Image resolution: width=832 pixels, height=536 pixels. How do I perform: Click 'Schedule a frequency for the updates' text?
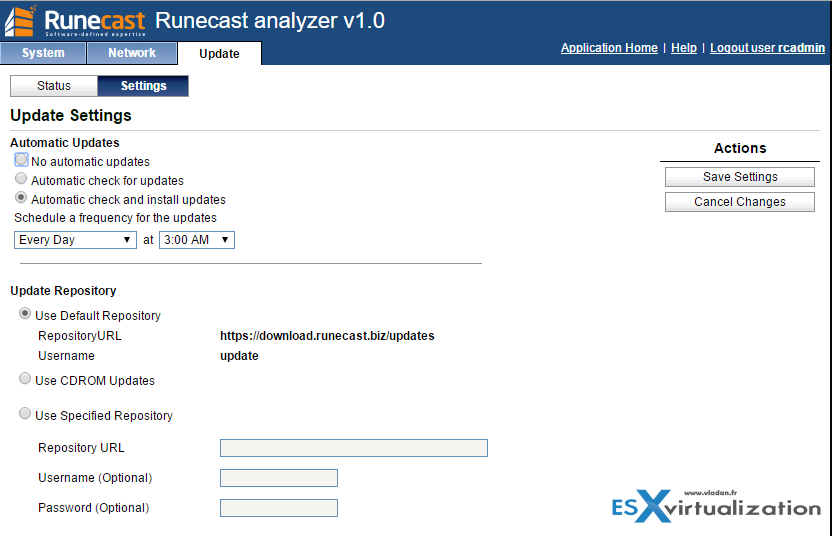[x=115, y=218]
